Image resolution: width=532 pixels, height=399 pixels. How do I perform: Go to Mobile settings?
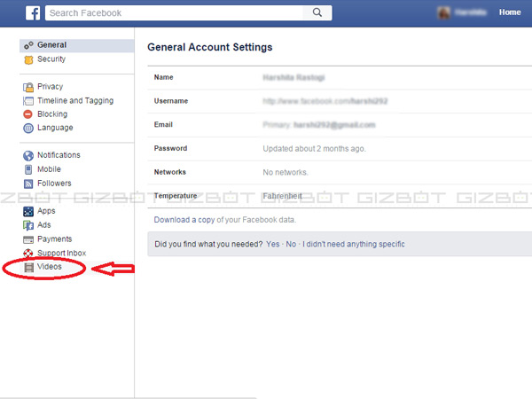tap(49, 169)
